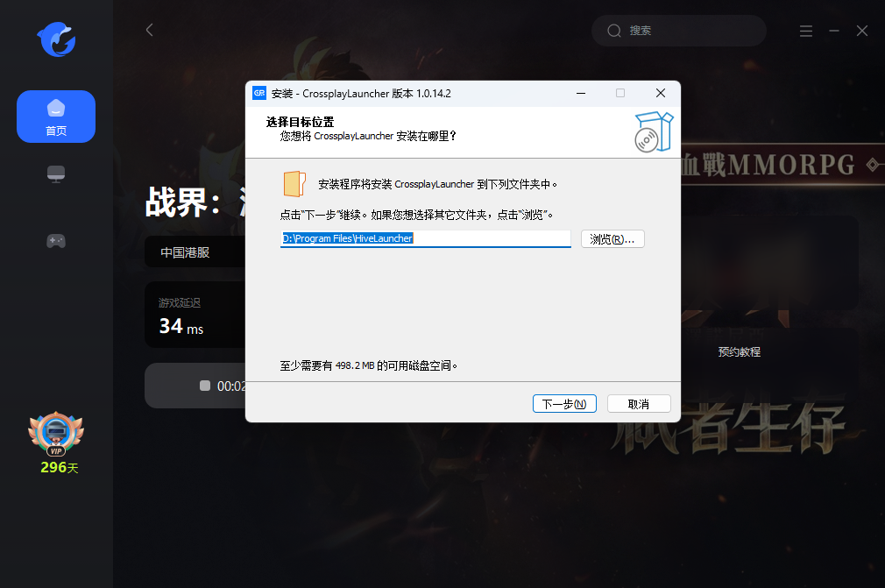
Task: Open the 首页 home tab in sidebar
Action: click(x=56, y=117)
